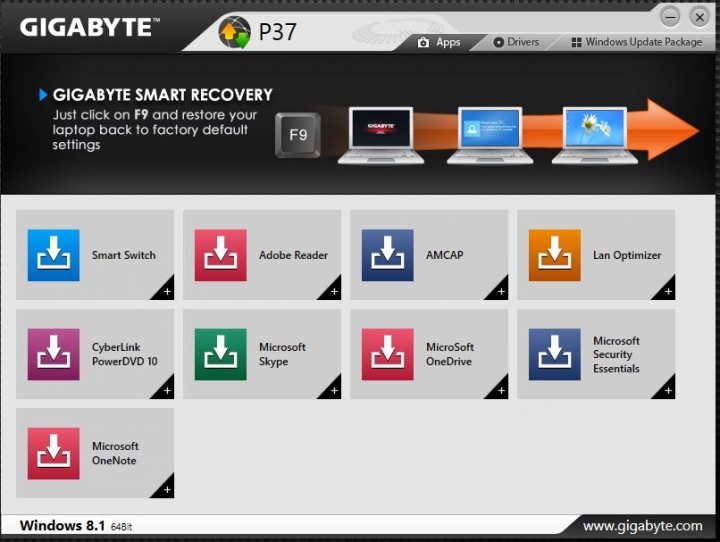720x542 pixels.
Task: Click the GIGABYTE boot screen laptop image
Action: coord(381,135)
